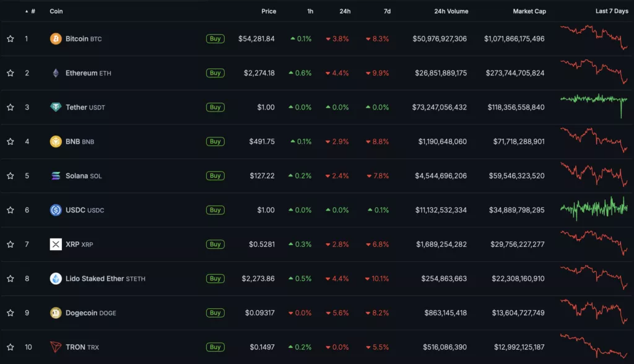The image size is (634, 364).
Task: Click the BNB coin logo icon
Action: tap(56, 142)
